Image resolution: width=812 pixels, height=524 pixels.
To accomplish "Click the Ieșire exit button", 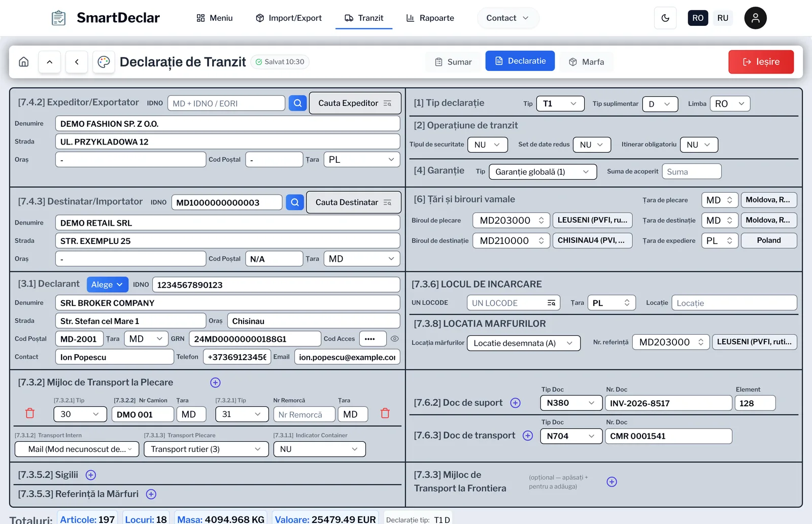I will 761,62.
